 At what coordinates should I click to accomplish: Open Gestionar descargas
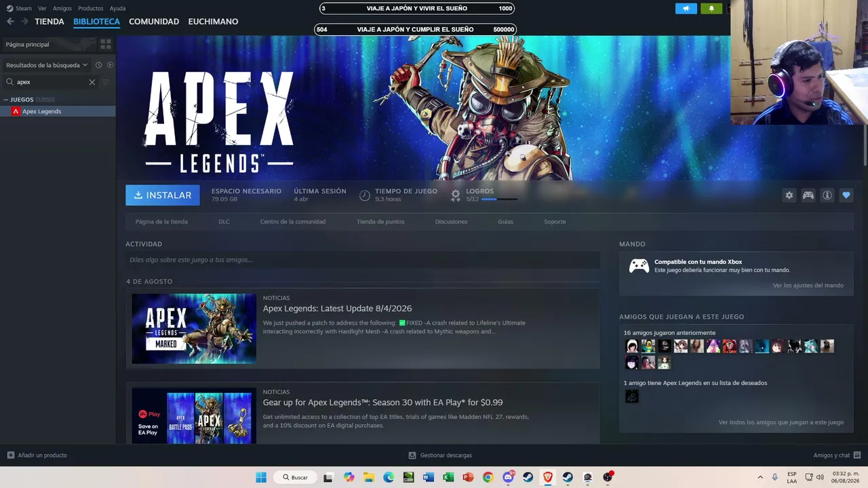440,455
